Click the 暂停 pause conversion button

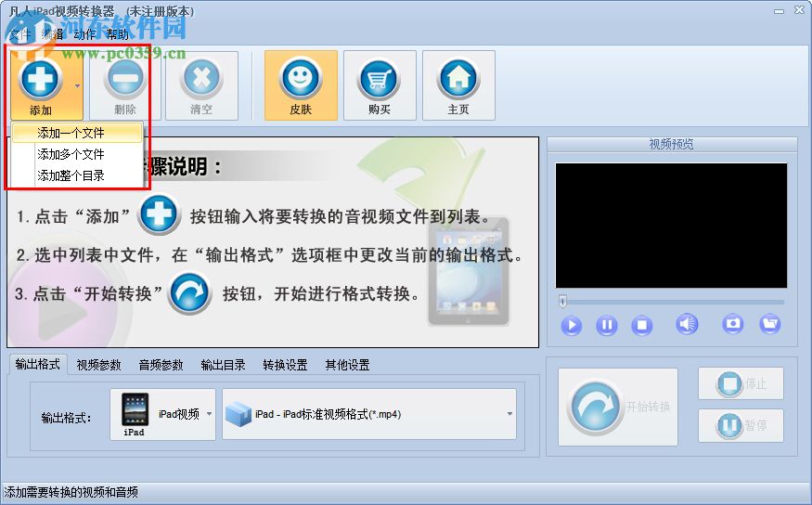(741, 425)
